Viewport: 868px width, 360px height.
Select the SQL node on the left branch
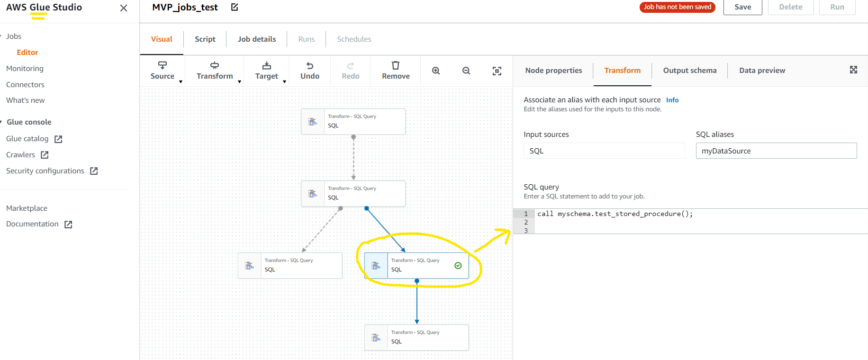(290, 265)
